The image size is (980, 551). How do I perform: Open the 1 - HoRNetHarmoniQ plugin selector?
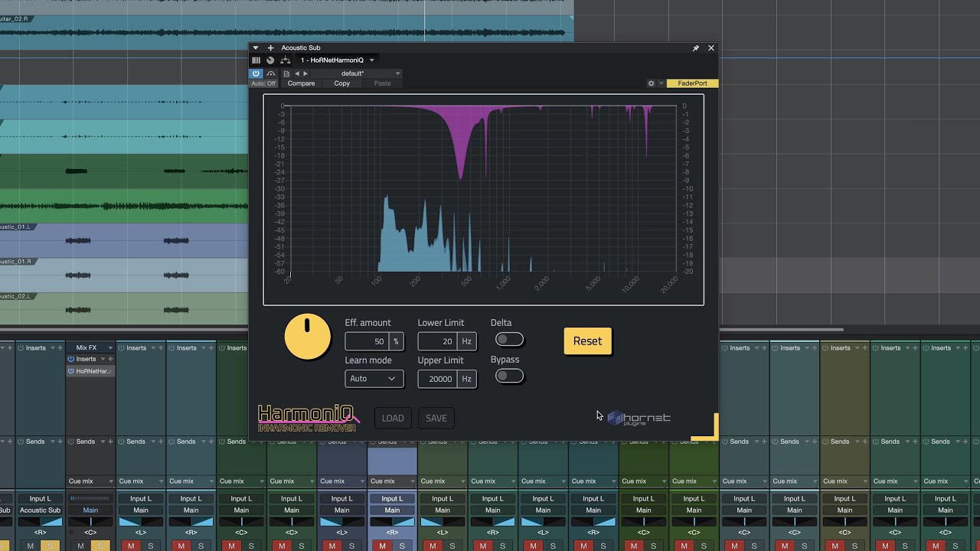pyautogui.click(x=337, y=60)
